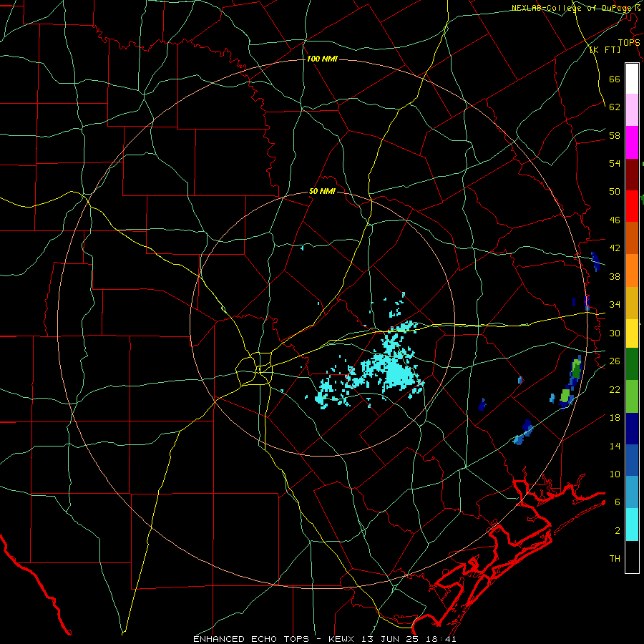Click the "K FT" units label
Viewport: 644px width, 644px height.
605,50
